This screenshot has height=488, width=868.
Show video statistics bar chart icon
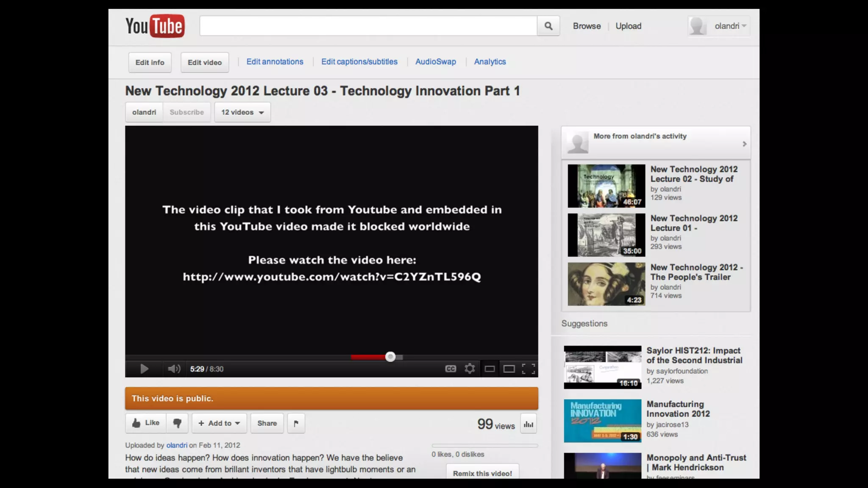[529, 424]
